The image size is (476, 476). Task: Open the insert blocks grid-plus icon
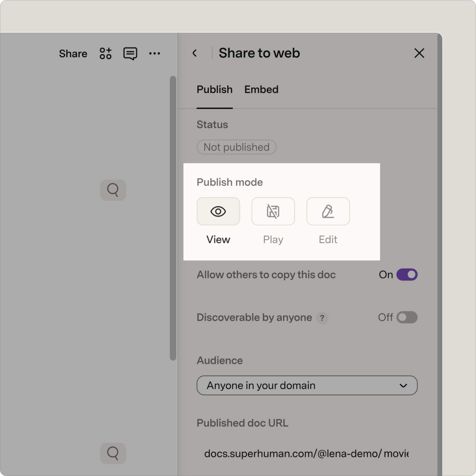(x=105, y=53)
